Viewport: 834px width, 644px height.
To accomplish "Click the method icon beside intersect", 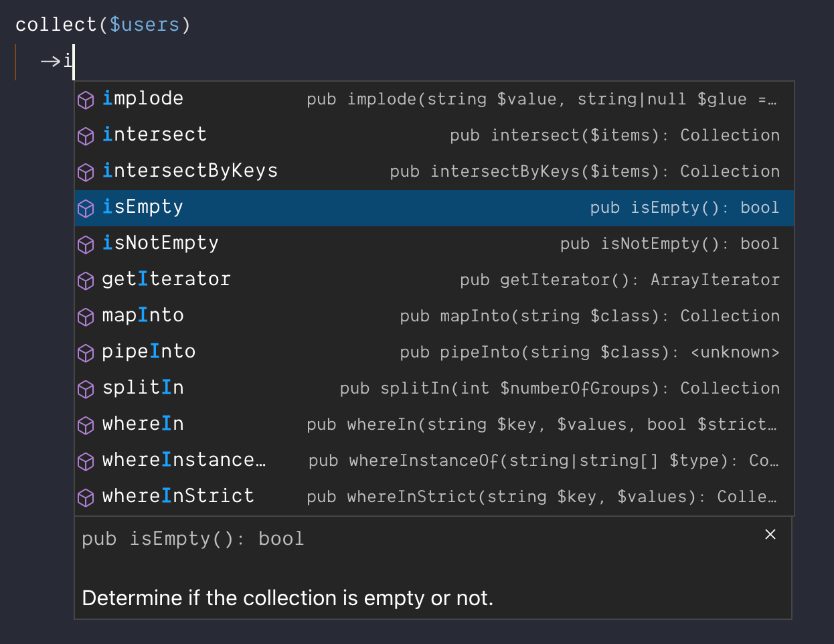I will (x=86, y=137).
